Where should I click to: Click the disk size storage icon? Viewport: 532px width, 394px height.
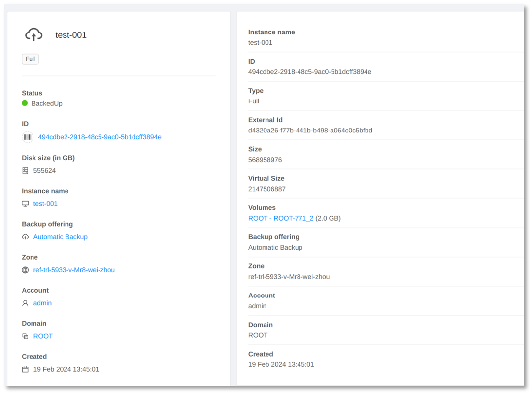click(x=25, y=171)
